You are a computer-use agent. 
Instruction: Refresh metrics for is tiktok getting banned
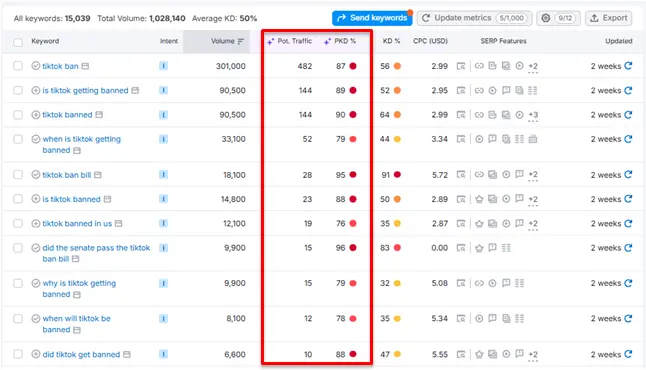(628, 90)
